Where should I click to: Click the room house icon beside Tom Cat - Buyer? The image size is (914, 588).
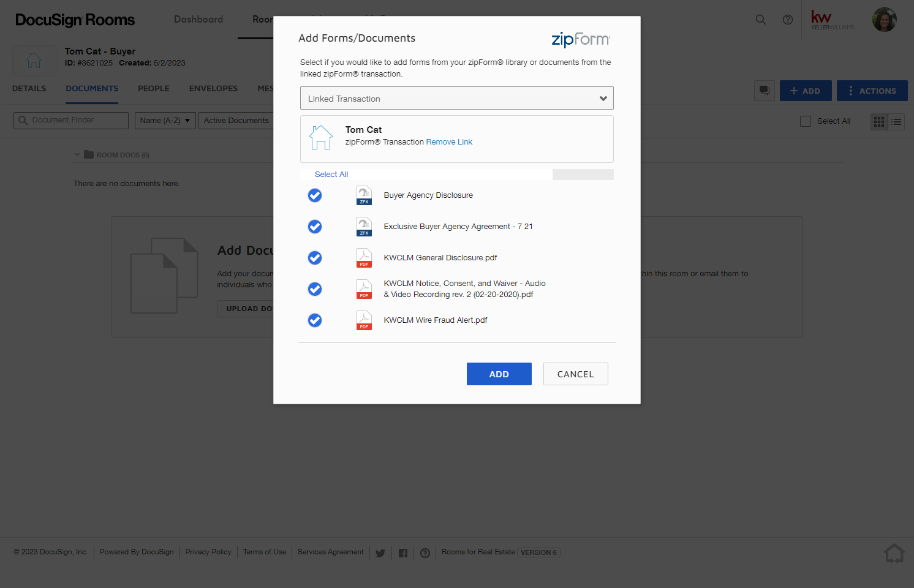(x=34, y=60)
